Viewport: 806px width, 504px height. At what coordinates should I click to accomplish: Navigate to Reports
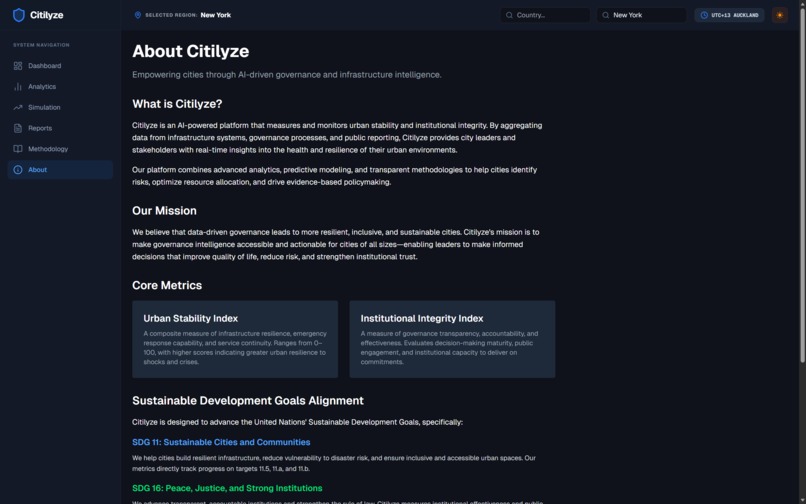(60, 128)
